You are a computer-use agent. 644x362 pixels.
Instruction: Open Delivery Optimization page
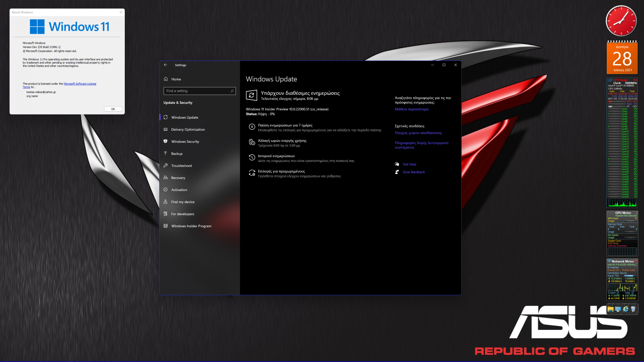(199, 129)
